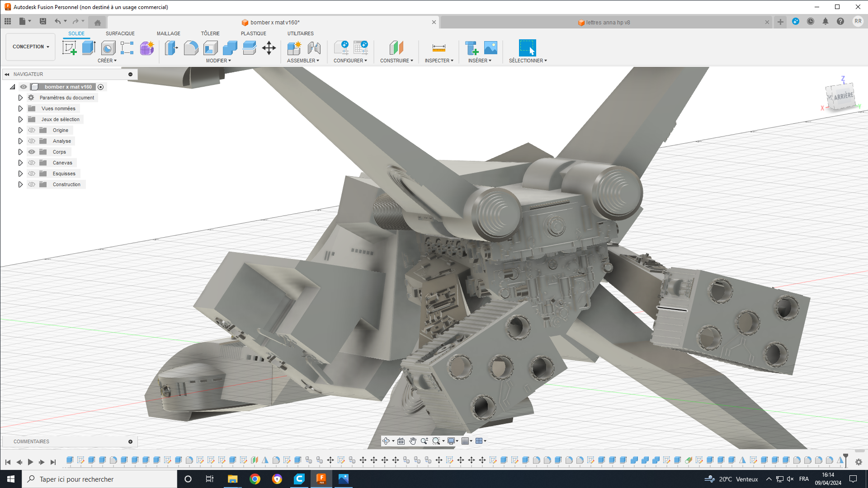Show the Esquisses folder visibility
This screenshot has width=868, height=488.
(32, 174)
